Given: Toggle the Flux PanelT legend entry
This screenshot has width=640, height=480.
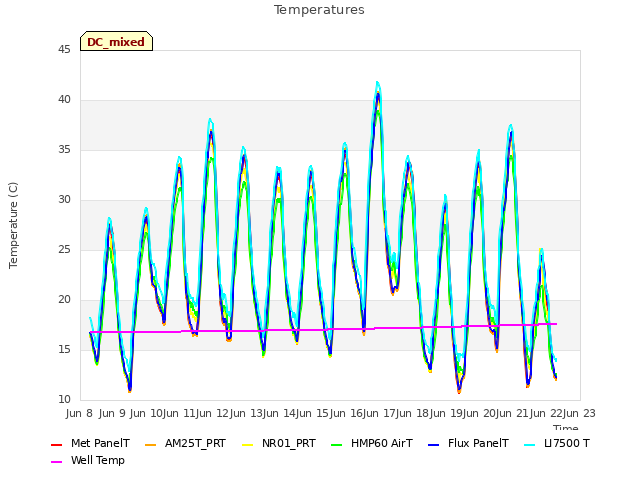Looking at the screenshot, I should (469, 444).
